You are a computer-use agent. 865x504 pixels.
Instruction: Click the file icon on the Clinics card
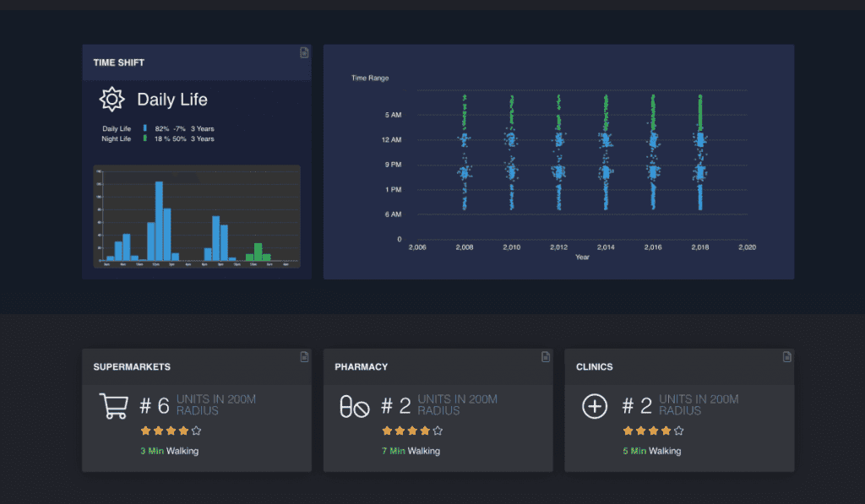[786, 357]
